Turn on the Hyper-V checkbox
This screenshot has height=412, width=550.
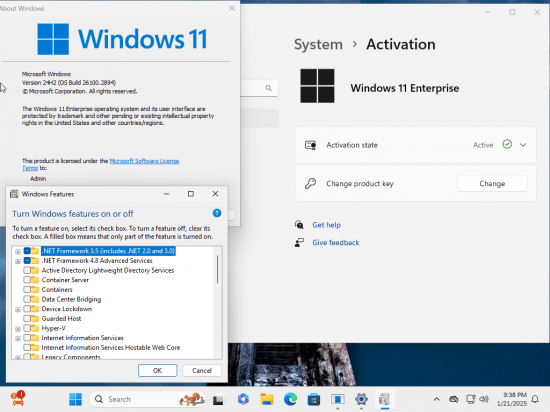pyautogui.click(x=27, y=328)
